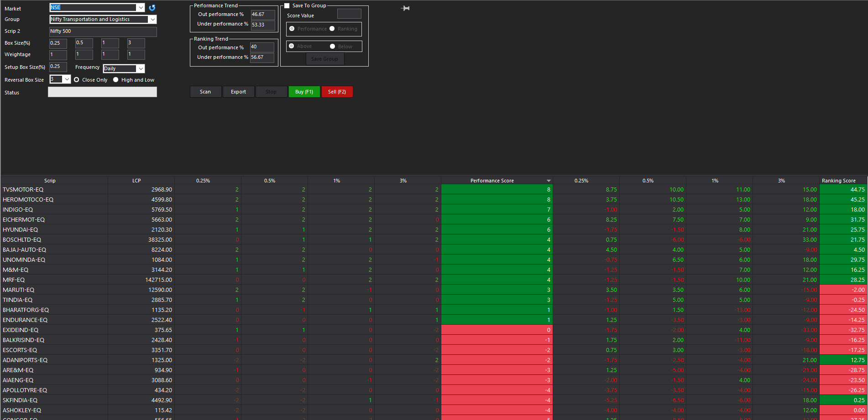Click the refresh icon next to Market
Viewport: 868px width, 420px height.
click(152, 8)
